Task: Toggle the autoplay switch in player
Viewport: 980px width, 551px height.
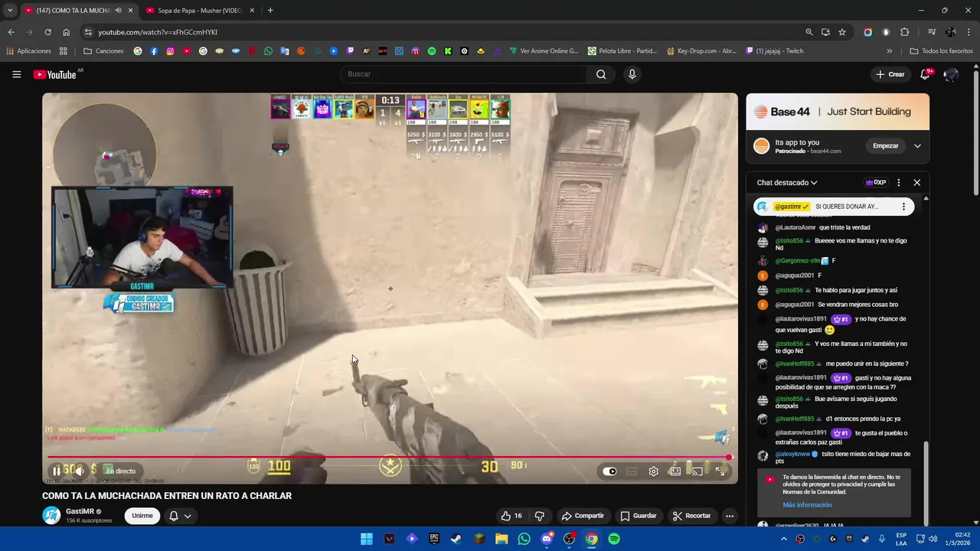Action: click(x=609, y=471)
